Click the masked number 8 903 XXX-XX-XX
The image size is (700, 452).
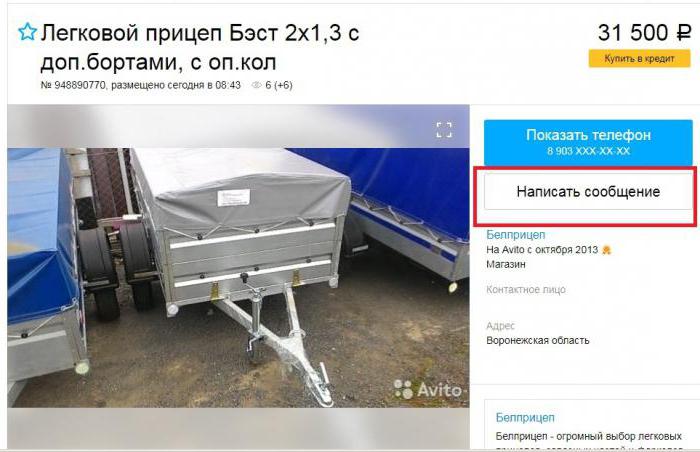[588, 151]
